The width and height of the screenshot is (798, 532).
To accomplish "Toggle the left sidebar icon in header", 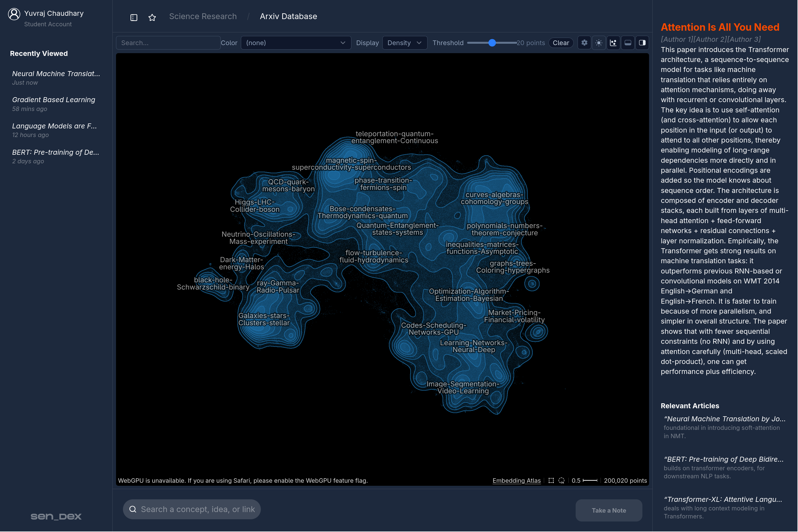I will click(134, 17).
